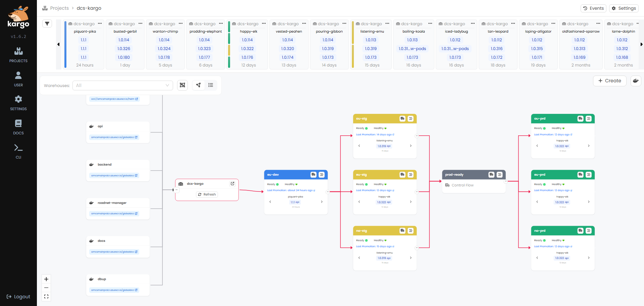
Task: Collapse downstream of eu-stg stage node
Action: click(x=417, y=192)
